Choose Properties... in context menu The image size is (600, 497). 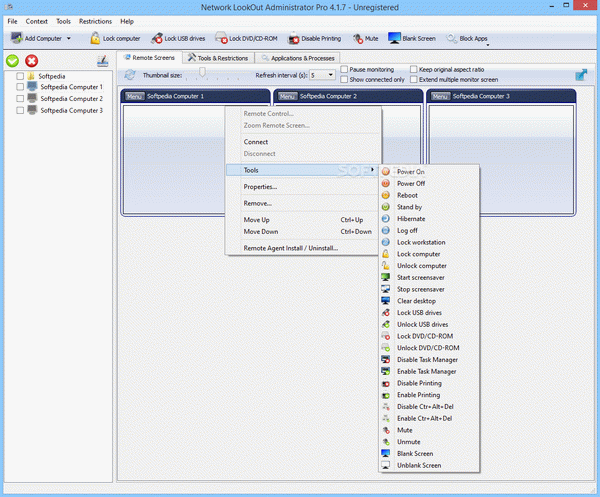point(302,187)
